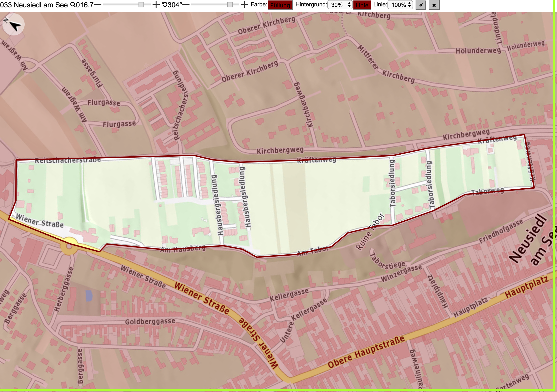Click the location arrow button

click(421, 5)
